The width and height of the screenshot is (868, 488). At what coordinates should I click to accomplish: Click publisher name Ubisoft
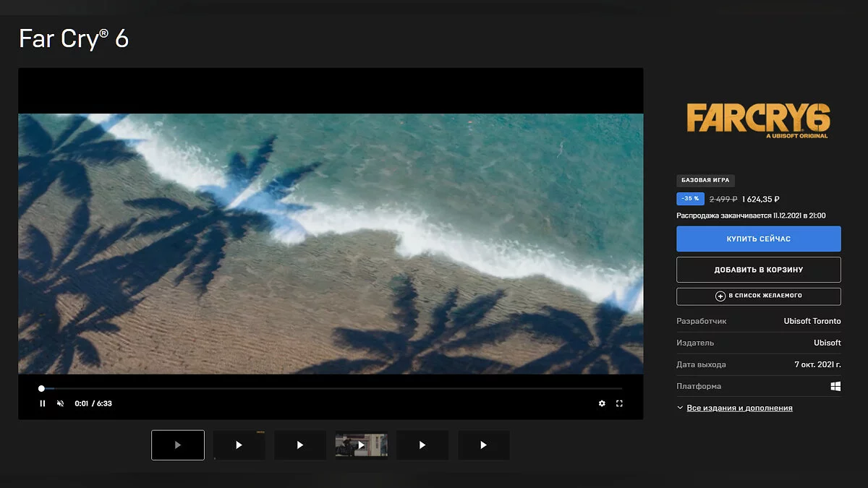coord(827,343)
